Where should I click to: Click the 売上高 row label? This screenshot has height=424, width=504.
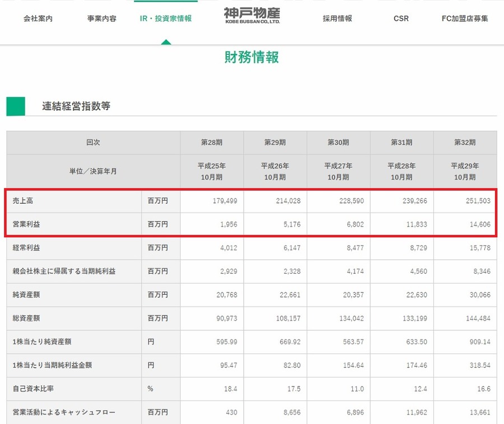point(23,201)
